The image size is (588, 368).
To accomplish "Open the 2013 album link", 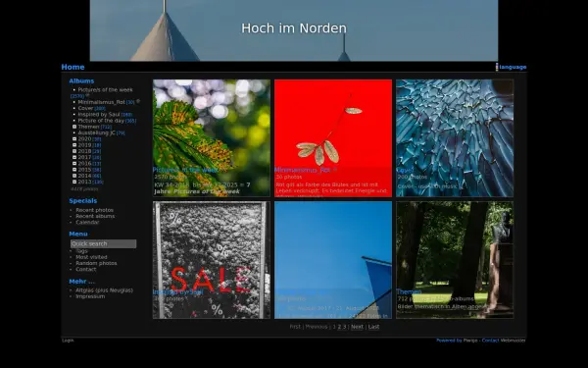I will (x=84, y=182).
